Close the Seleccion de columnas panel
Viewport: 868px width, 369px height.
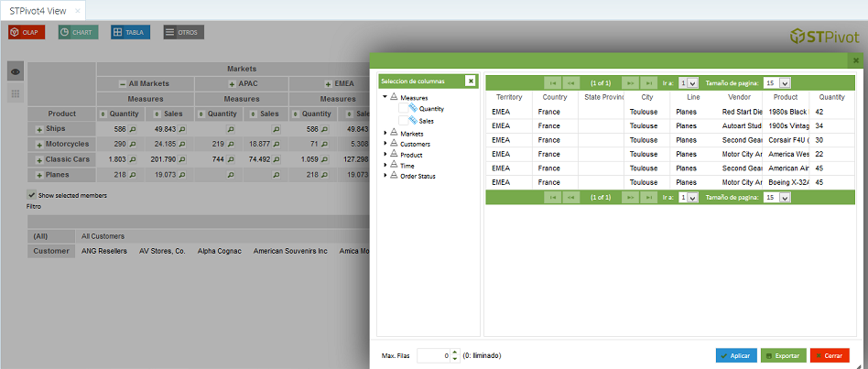[x=471, y=81]
